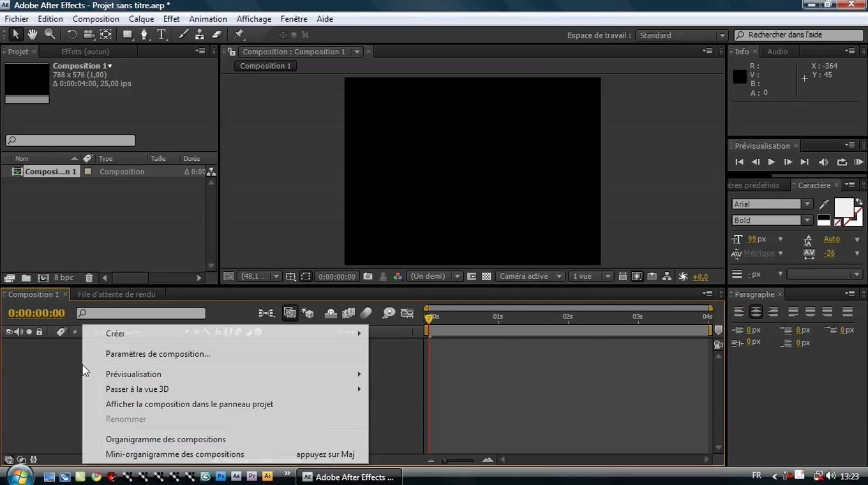
Task: Select the Pen tool
Action: (x=144, y=34)
